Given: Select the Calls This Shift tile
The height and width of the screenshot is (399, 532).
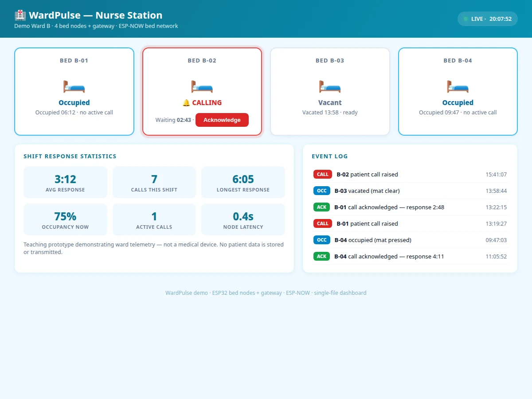Looking at the screenshot, I should (154, 182).
